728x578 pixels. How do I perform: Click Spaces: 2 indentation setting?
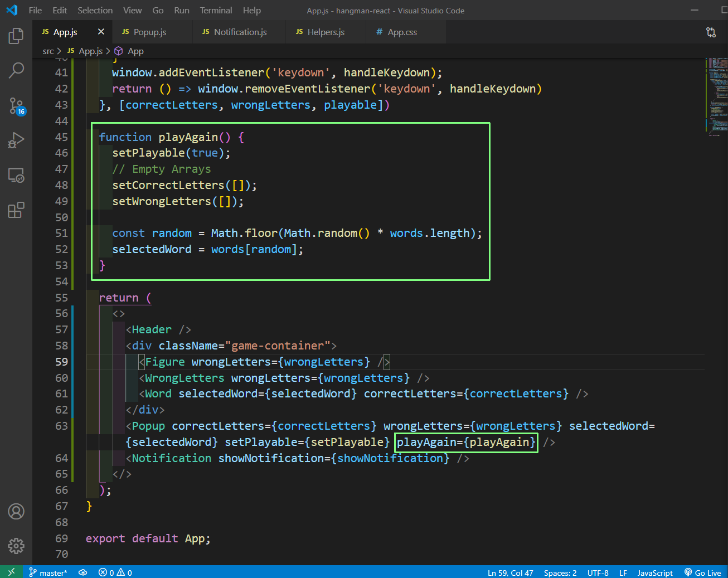[560, 572]
